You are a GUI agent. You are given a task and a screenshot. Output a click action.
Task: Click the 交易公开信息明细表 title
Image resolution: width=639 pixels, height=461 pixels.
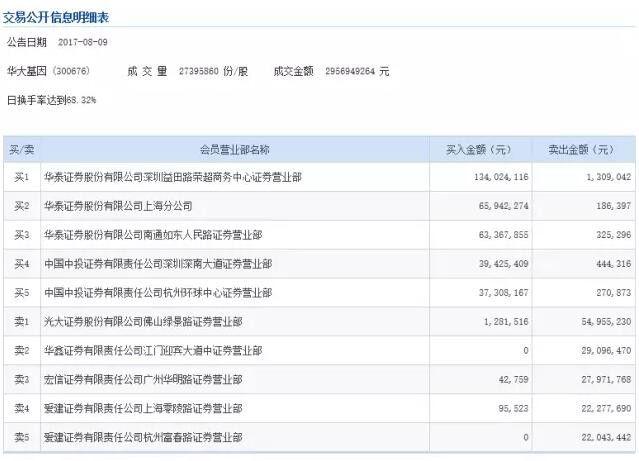(x=56, y=18)
